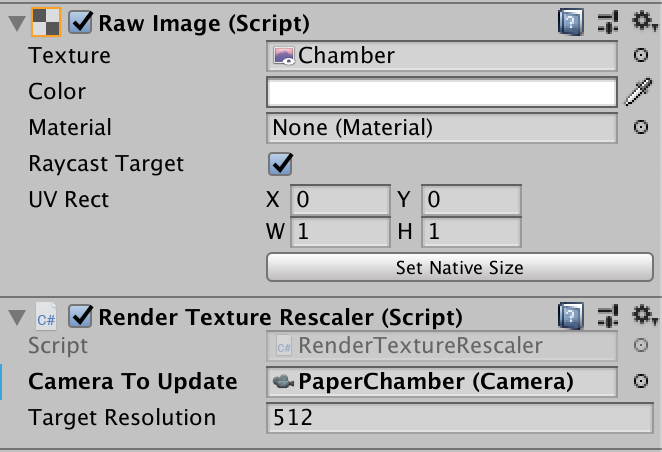Open Raw Image preset selector icon
This screenshot has height=452, width=662.
(x=605, y=21)
